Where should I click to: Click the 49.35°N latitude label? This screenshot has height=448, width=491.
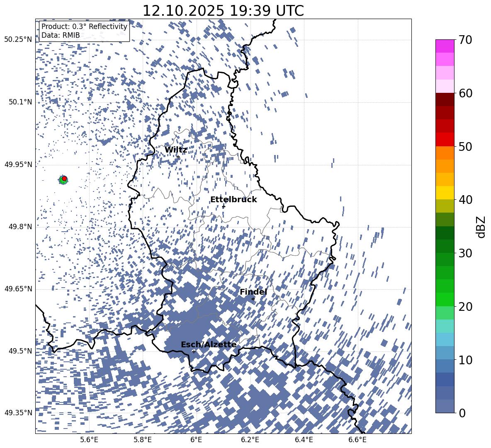point(18,413)
